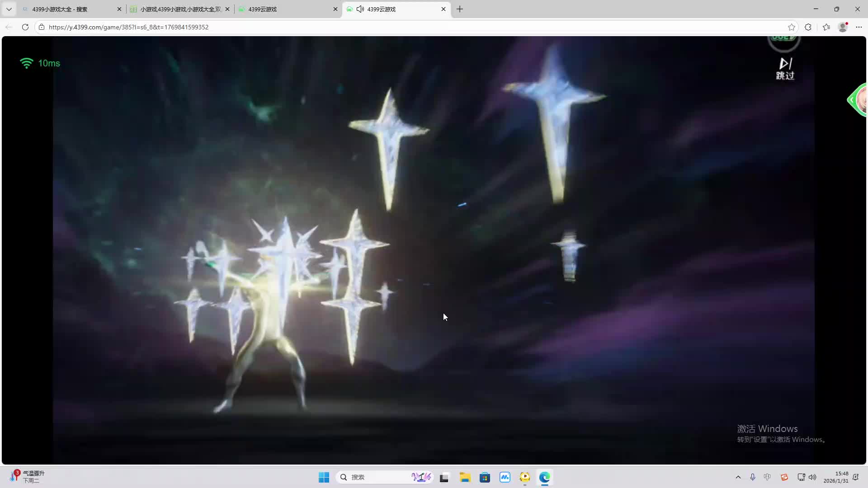Add this page to favorites star
868x488 pixels.
coord(791,27)
